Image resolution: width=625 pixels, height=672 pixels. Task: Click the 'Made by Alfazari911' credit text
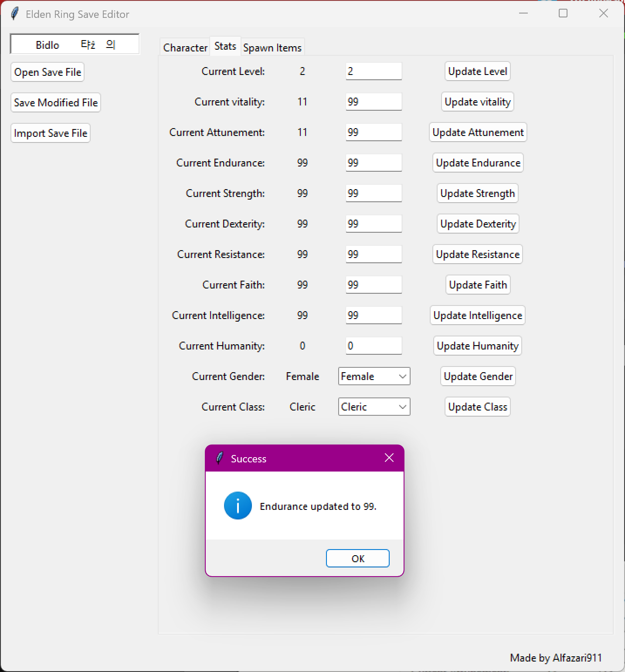coord(556,658)
